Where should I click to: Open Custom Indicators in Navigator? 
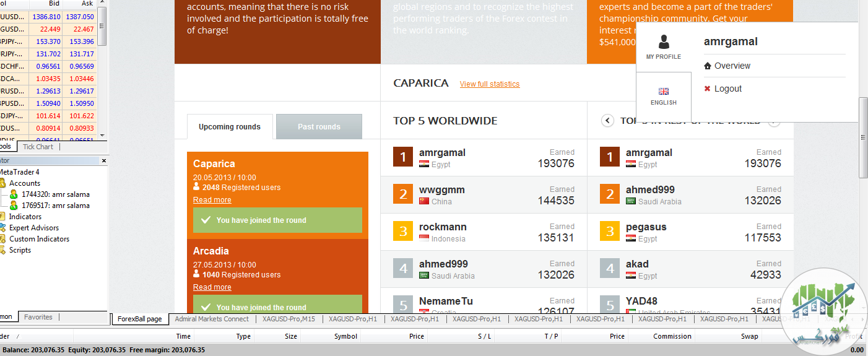[39, 239]
